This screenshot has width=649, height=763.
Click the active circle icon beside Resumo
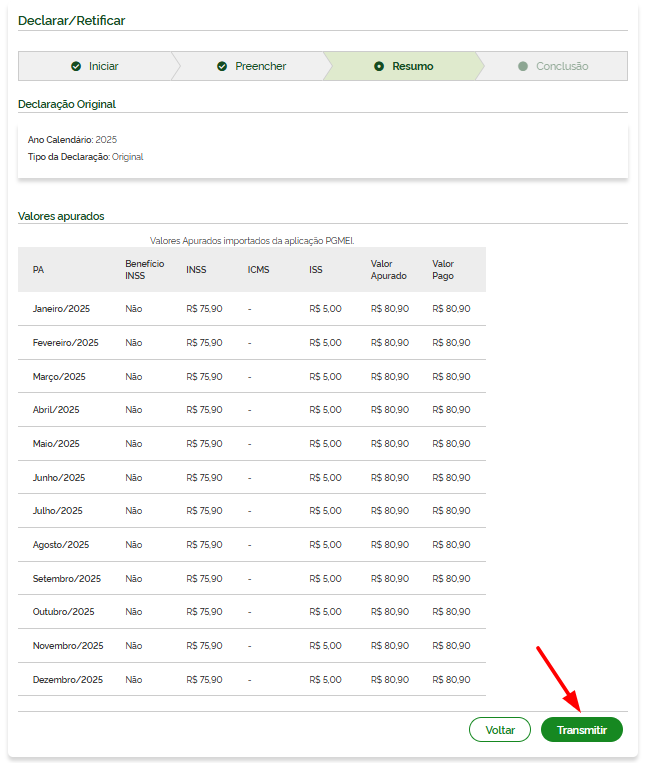coord(379,67)
